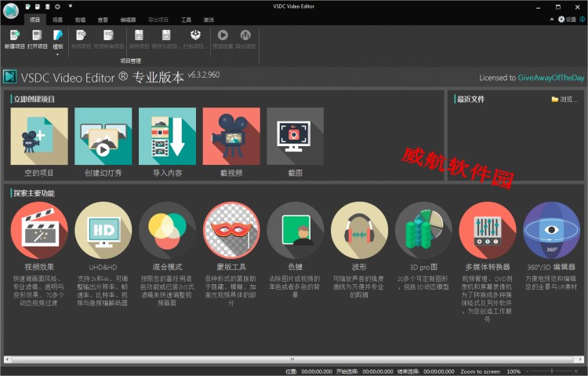Click the 打开项目 (Open Project) ribbon icon
This screenshot has height=376, width=588.
coord(37,38)
